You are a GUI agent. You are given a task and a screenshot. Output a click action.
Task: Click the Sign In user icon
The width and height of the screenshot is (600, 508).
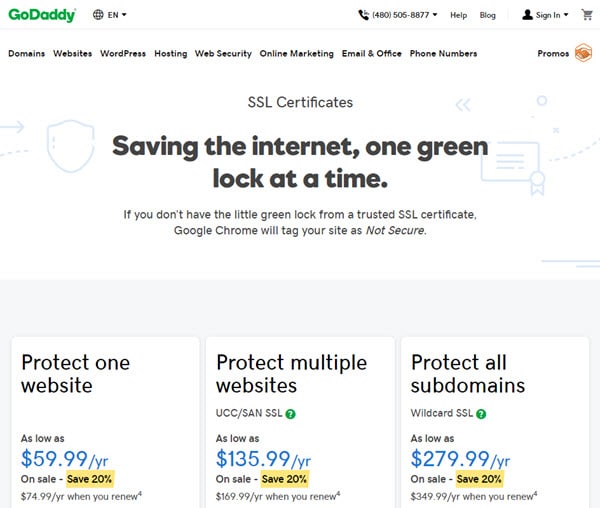click(x=527, y=15)
